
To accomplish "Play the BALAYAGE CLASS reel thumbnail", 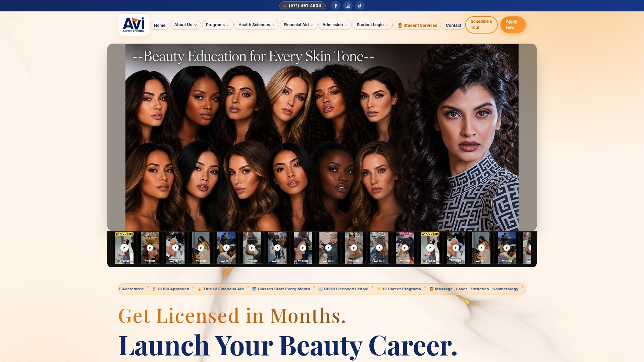I will pos(379,248).
